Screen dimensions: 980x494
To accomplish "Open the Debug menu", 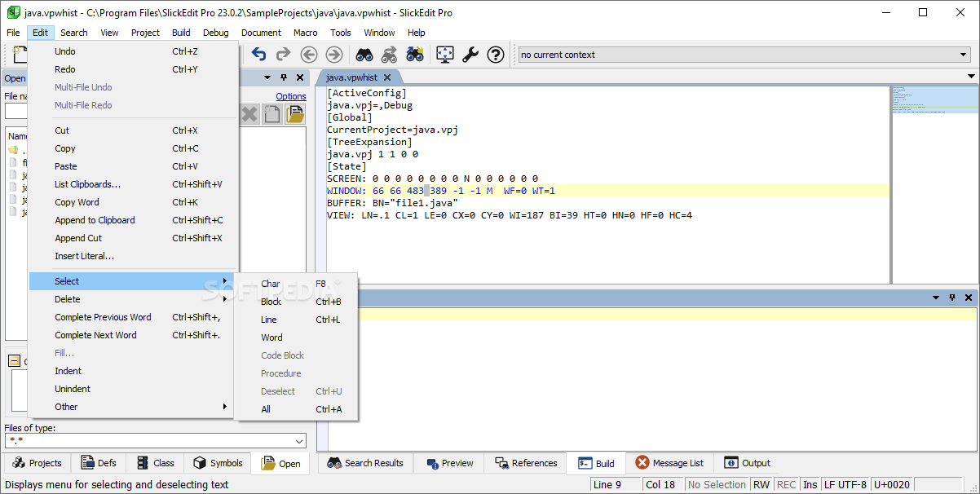I will pyautogui.click(x=216, y=33).
